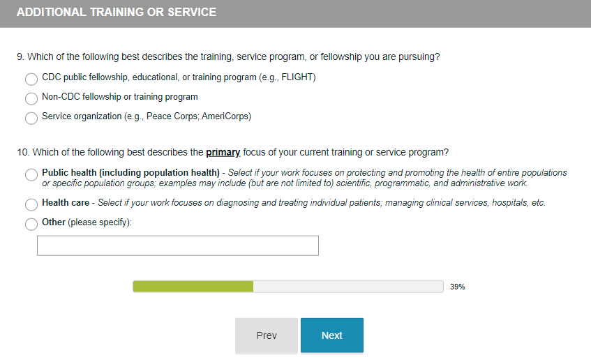The width and height of the screenshot is (591, 364).
Task: Select the Public health radio button
Action: 31,175
